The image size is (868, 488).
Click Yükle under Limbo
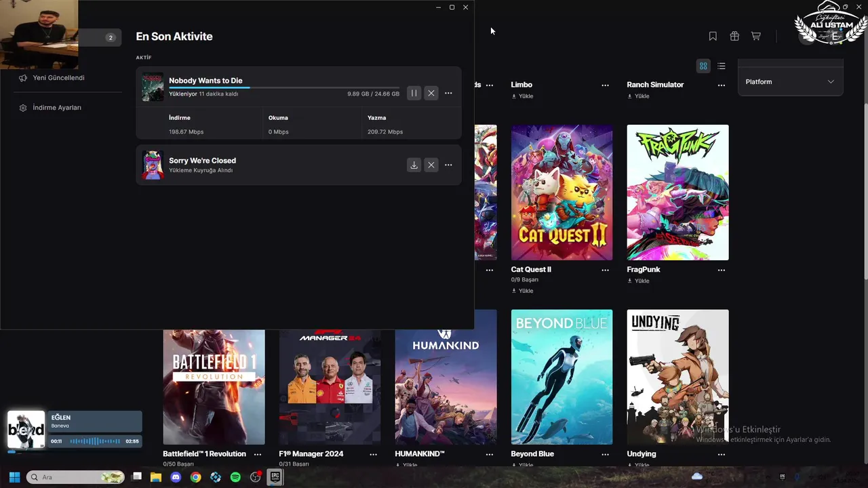pos(523,96)
